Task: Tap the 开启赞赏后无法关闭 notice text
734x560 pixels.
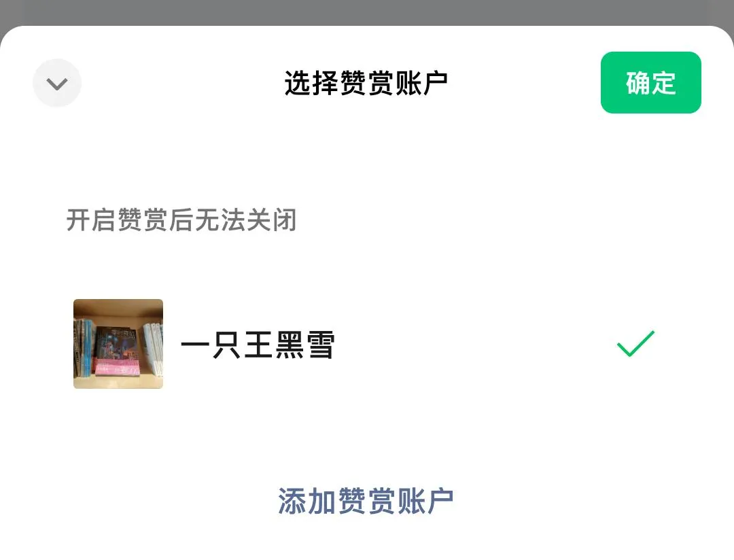Action: (181, 220)
